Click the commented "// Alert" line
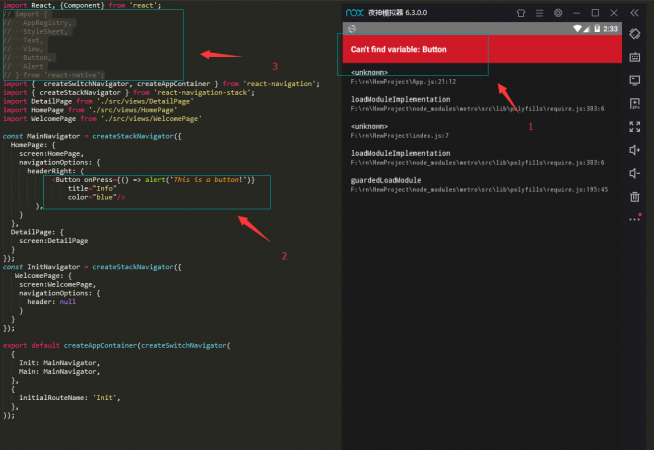The height and width of the screenshot is (450, 654). 23,66
